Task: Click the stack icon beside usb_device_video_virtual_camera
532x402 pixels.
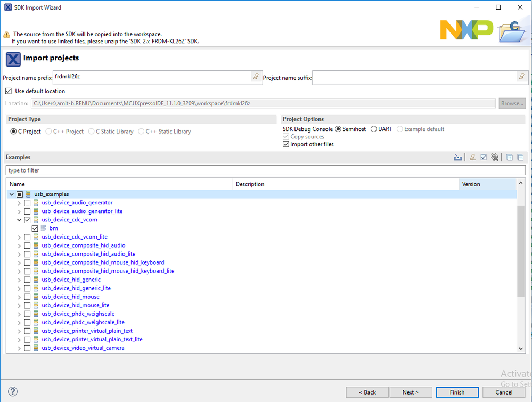Action: (x=36, y=348)
